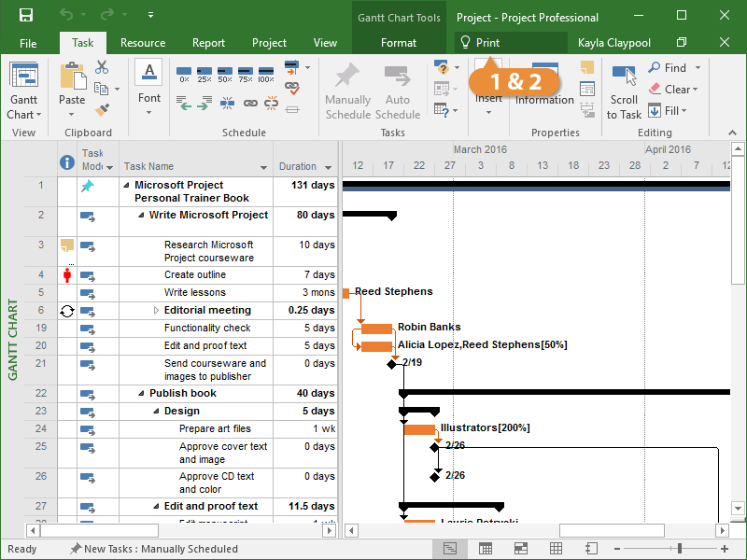Click Scroll to Task icon

(624, 76)
